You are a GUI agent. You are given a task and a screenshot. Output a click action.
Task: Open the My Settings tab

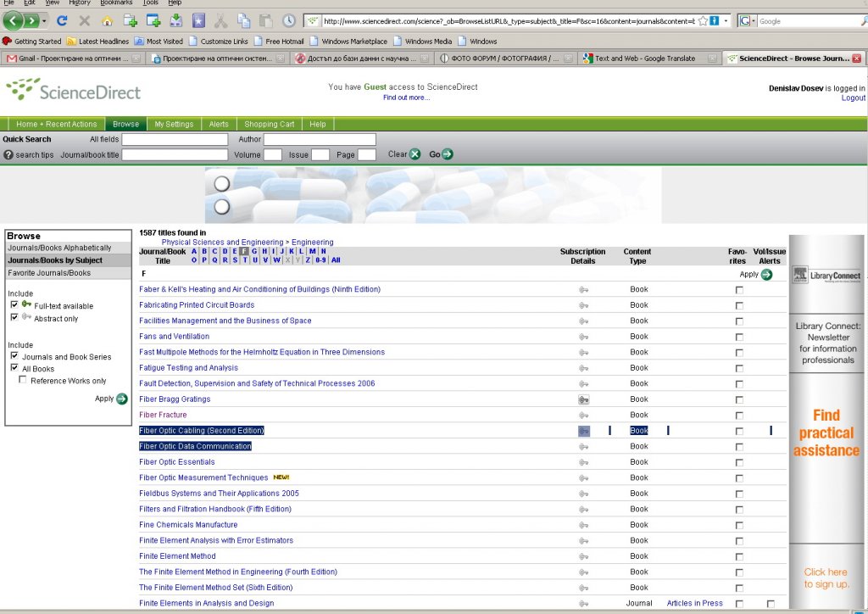pos(174,124)
